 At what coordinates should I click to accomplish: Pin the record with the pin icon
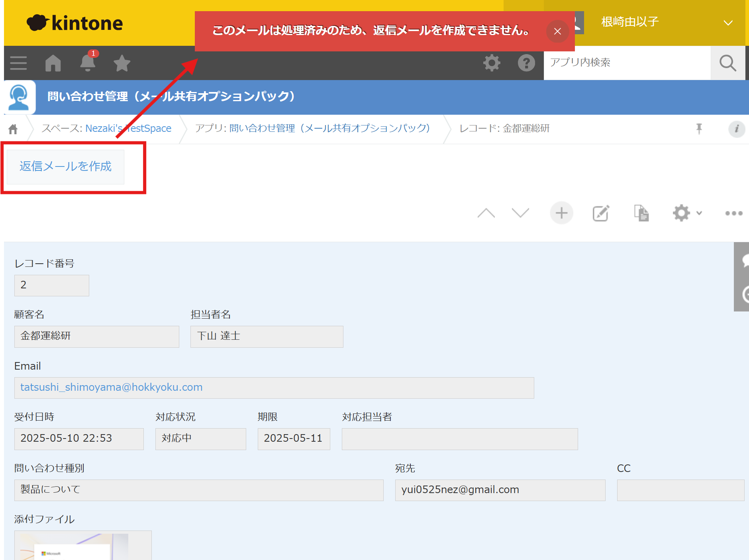click(x=699, y=129)
